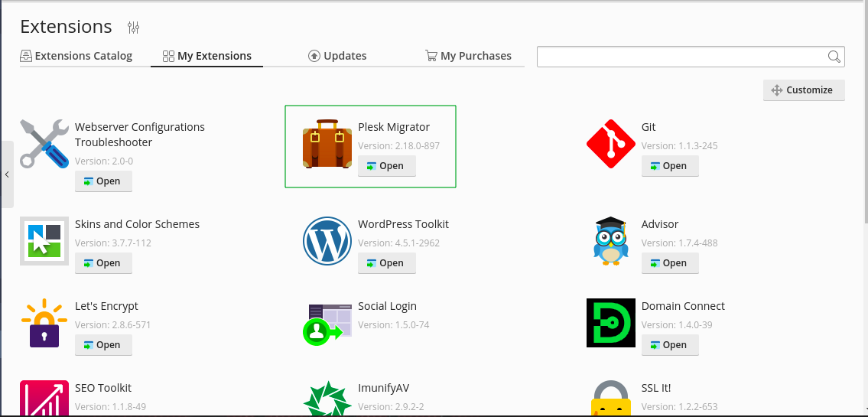Screen dimensions: 868x417
Task: Click 'Version: 2.8.6-571' text
Action: click(113, 324)
